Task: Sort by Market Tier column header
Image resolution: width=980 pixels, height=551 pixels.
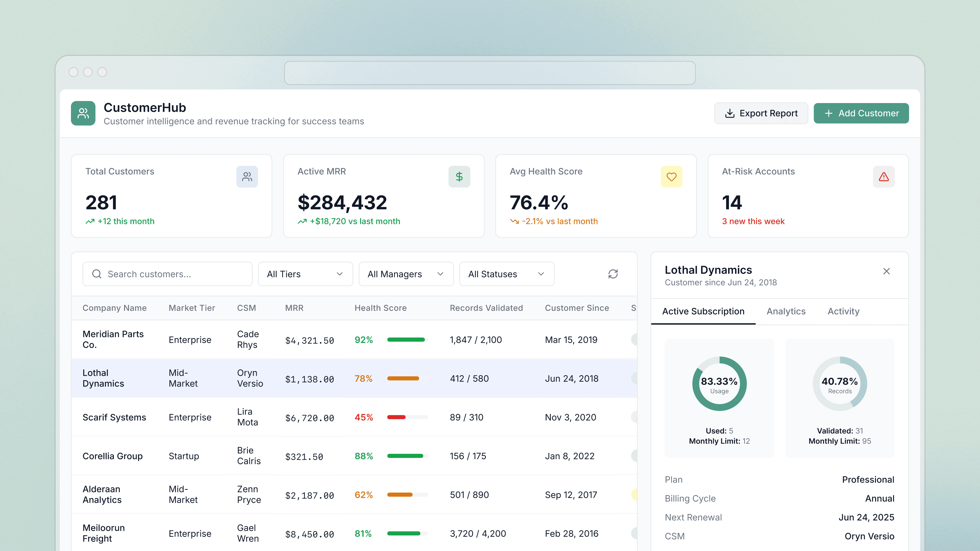Action: tap(192, 308)
